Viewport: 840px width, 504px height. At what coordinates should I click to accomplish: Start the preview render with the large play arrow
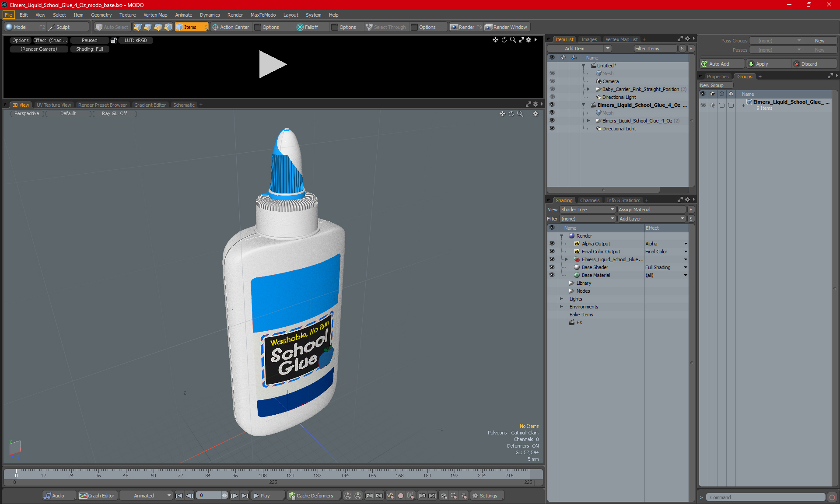273,64
